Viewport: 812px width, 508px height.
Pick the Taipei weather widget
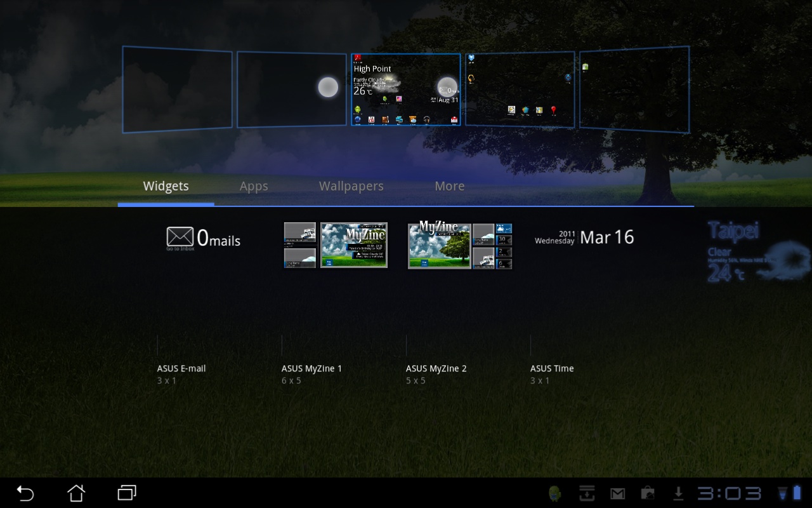758,251
